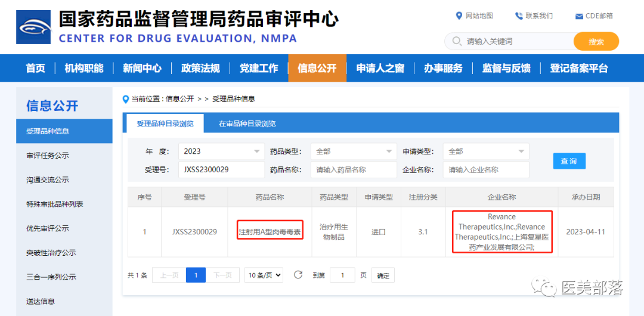Open 信息公开 menu item
Screen dimensions: 644x316
click(x=317, y=68)
